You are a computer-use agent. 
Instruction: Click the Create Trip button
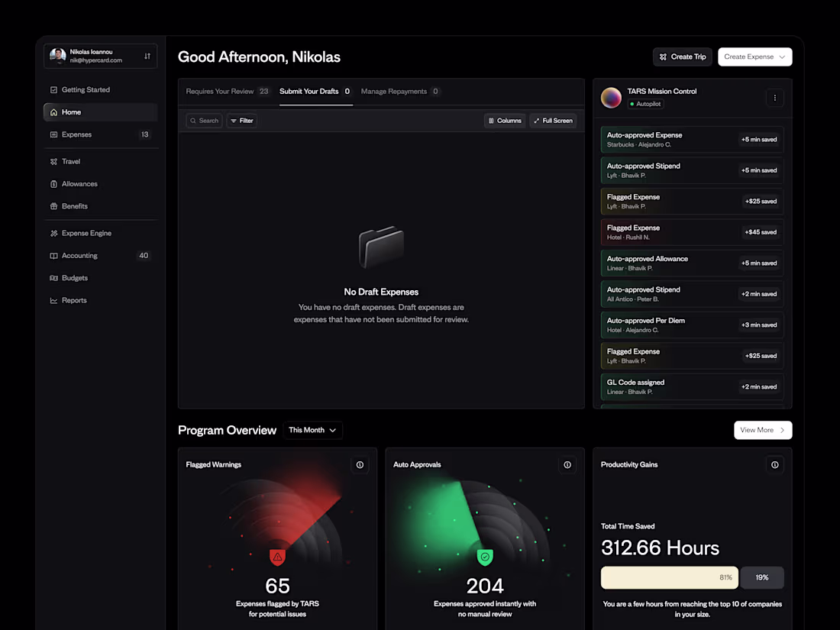click(683, 57)
